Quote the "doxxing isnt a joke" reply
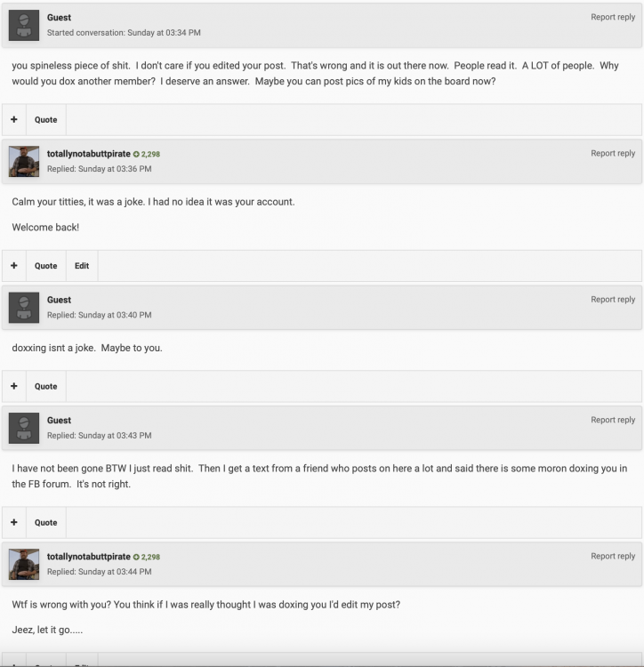The width and height of the screenshot is (644, 667). coord(46,387)
